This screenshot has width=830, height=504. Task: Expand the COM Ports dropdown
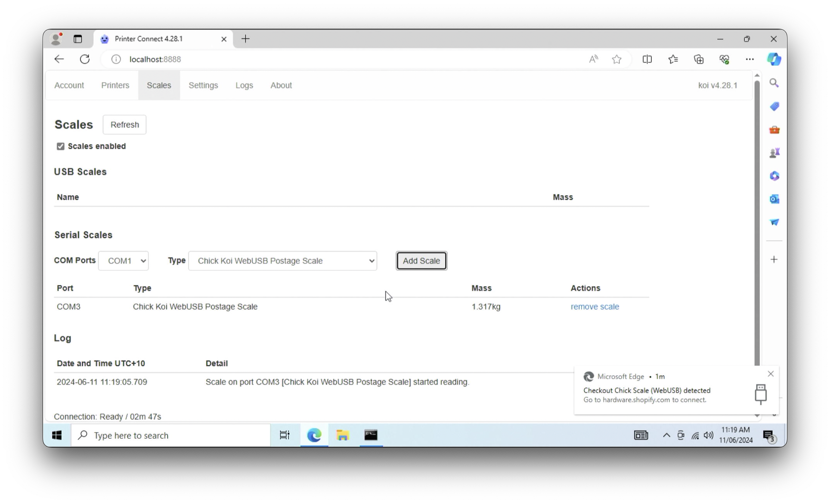pyautogui.click(x=123, y=261)
